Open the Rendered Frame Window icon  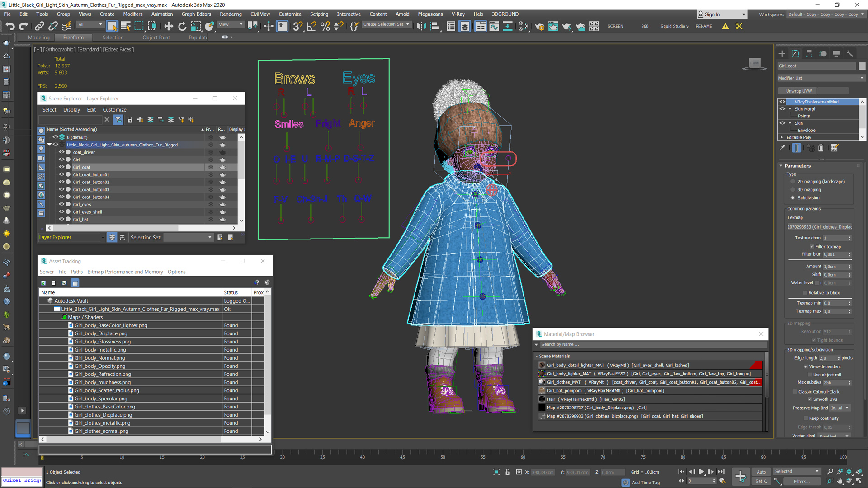[553, 26]
